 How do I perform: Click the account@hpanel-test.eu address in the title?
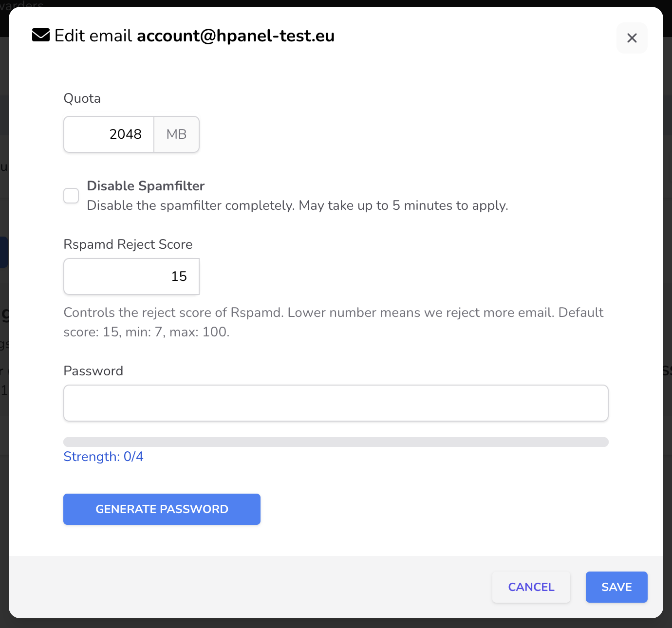point(236,36)
